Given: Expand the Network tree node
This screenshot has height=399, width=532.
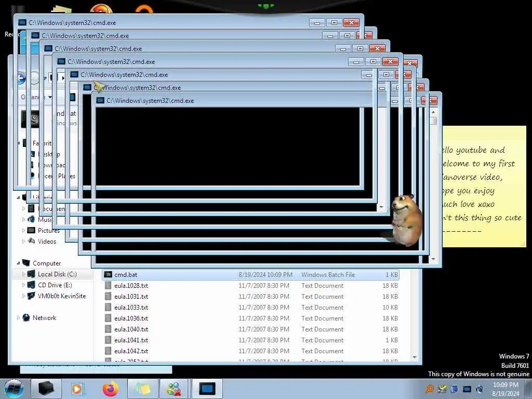Looking at the screenshot, I should pyautogui.click(x=18, y=317).
